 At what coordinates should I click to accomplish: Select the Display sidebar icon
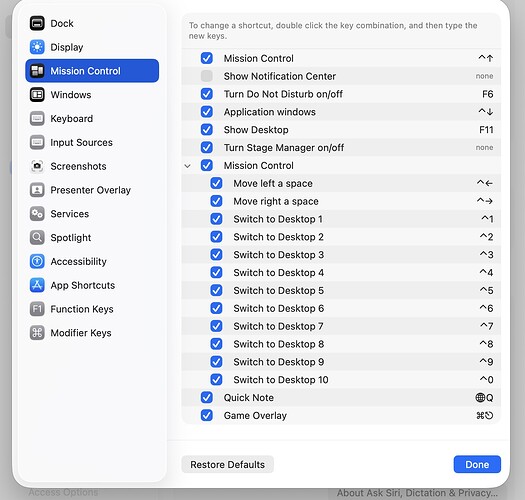click(x=37, y=47)
